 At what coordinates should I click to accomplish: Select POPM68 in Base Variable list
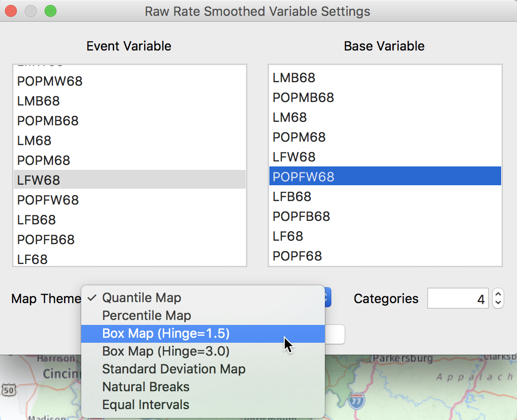(x=385, y=137)
